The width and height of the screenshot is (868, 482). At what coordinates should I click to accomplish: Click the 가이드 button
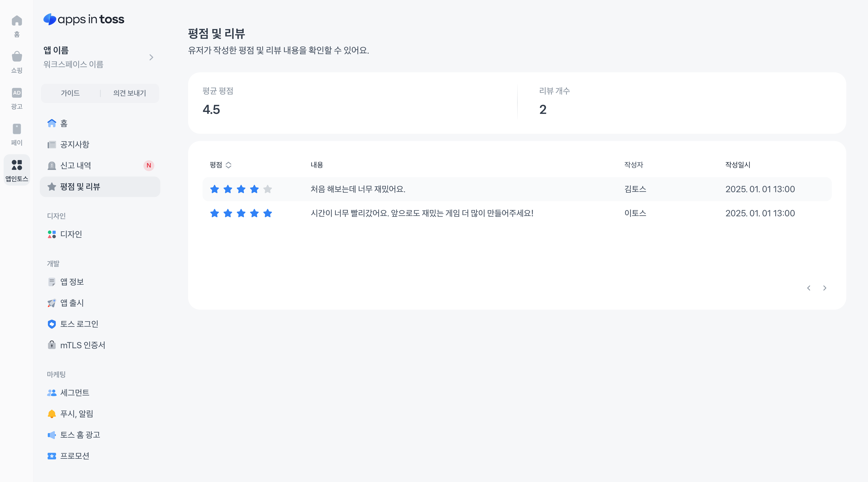tap(70, 93)
